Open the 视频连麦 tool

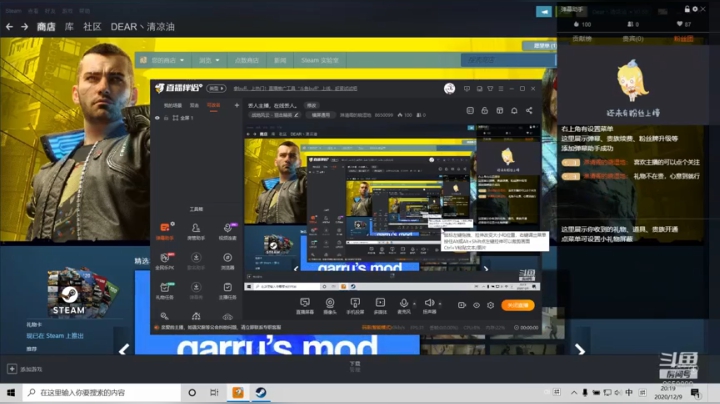coord(228,231)
